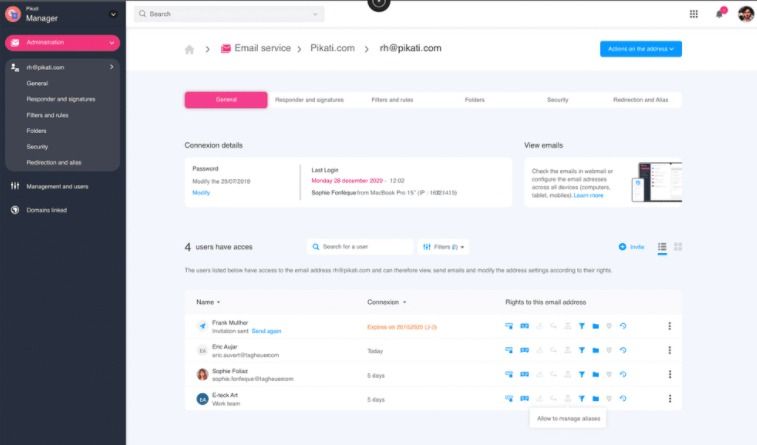Toggle alias management right for E-teck Art

pyautogui.click(x=568, y=399)
